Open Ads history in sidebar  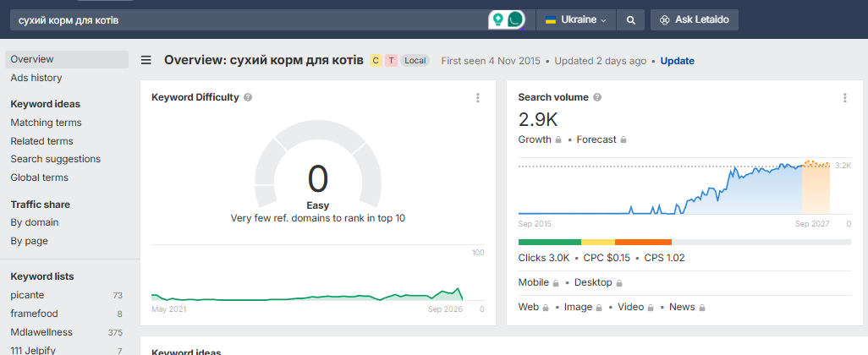[36, 78]
